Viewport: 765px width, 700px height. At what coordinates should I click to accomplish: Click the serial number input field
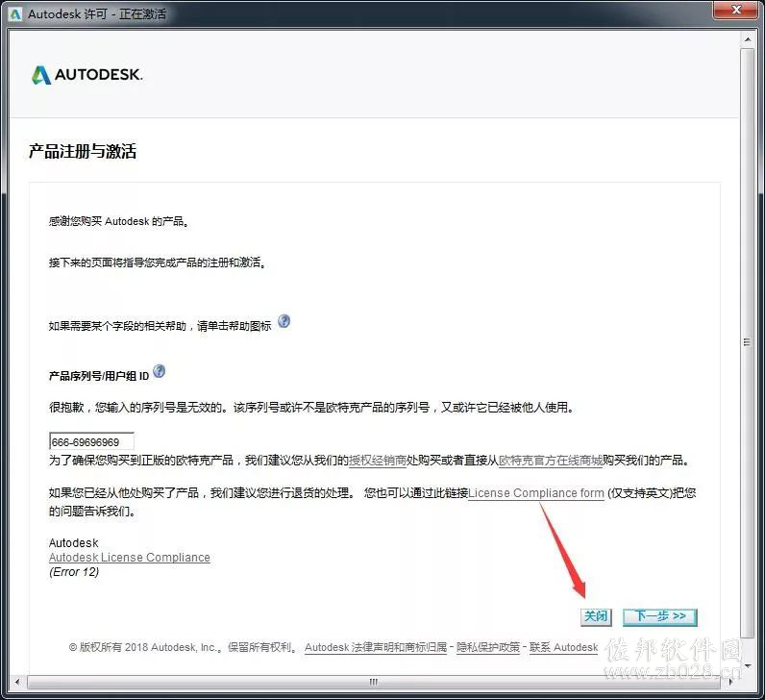[x=91, y=441]
